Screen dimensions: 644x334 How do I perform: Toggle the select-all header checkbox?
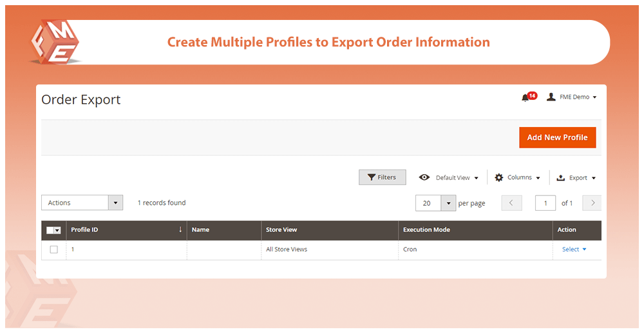pyautogui.click(x=52, y=230)
